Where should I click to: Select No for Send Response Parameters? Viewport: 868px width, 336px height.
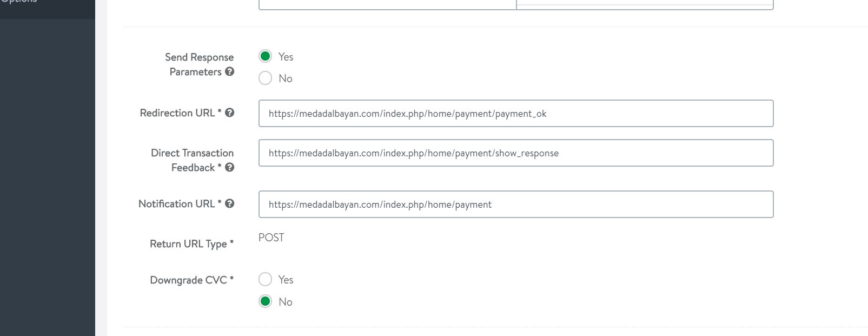265,78
